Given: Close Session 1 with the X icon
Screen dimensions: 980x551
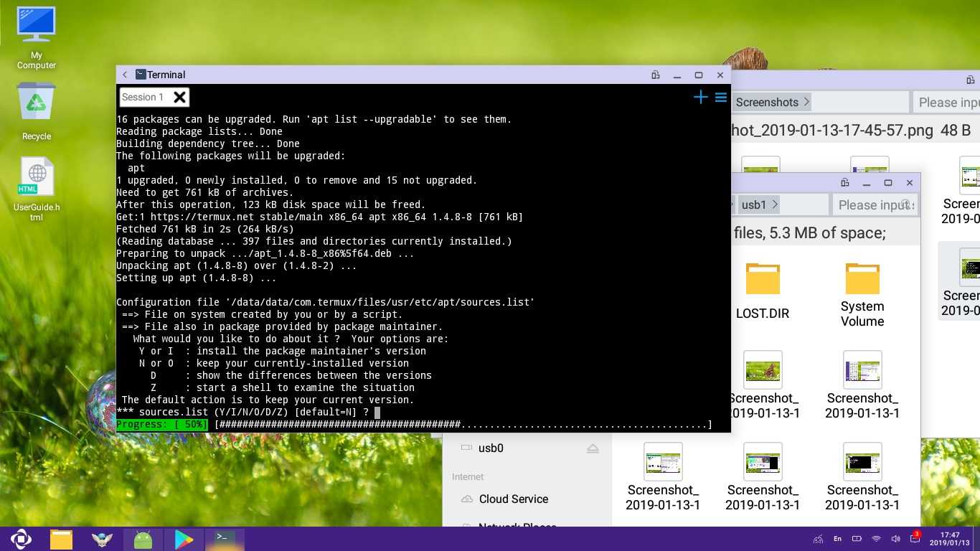Looking at the screenshot, I should tap(179, 97).
